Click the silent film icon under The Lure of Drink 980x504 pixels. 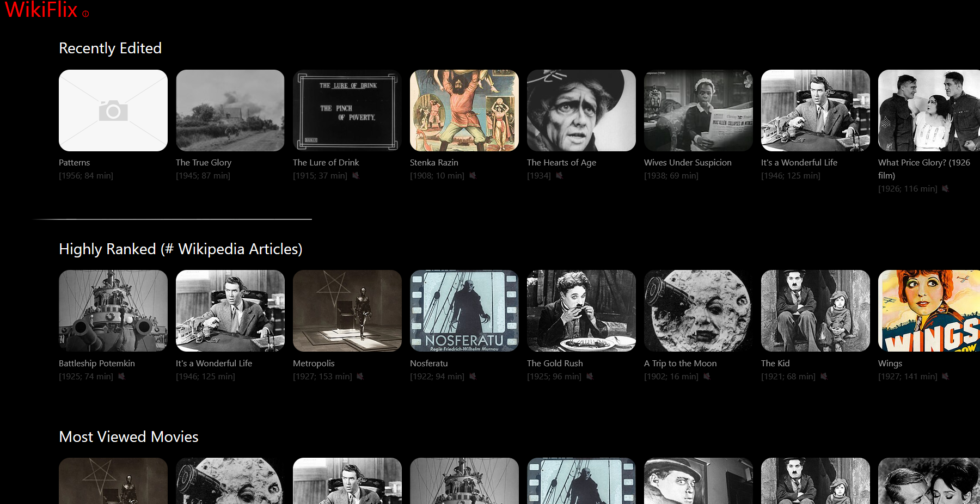[x=356, y=175]
